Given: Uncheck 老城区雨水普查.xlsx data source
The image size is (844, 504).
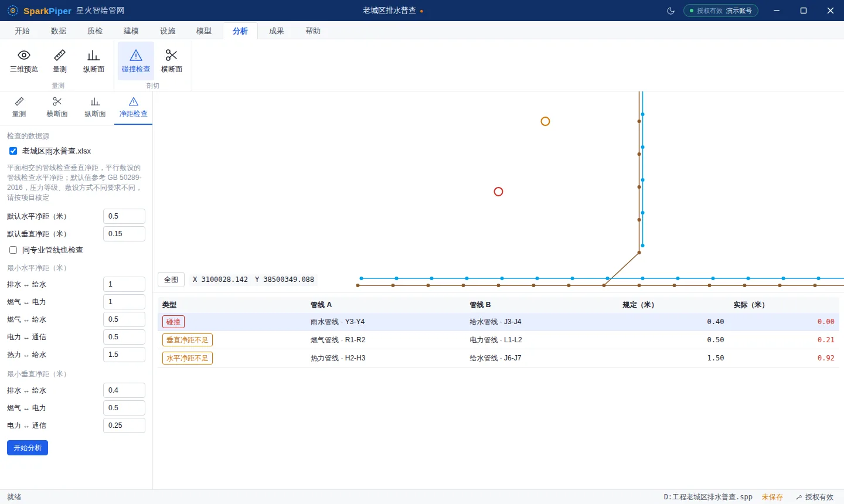Looking at the screenshot, I should (13, 151).
